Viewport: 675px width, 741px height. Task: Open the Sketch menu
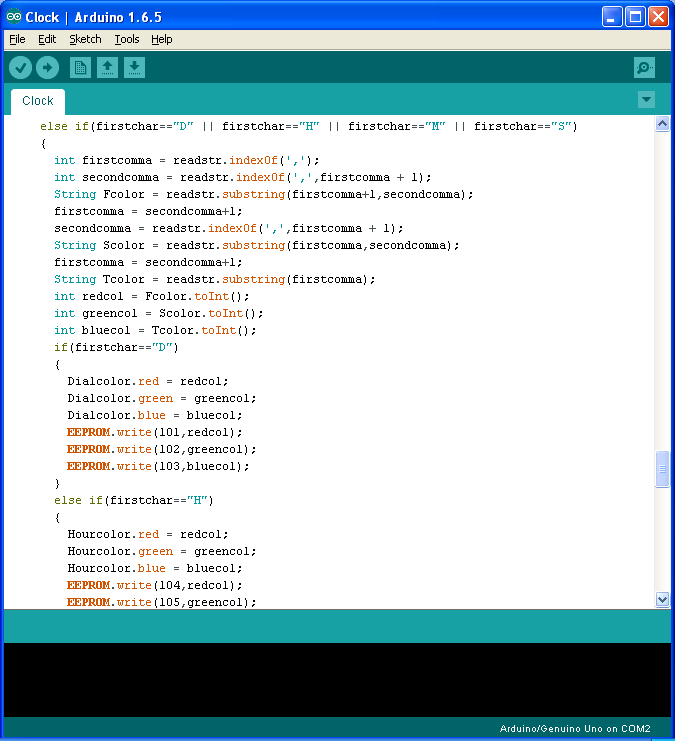pyautogui.click(x=85, y=39)
